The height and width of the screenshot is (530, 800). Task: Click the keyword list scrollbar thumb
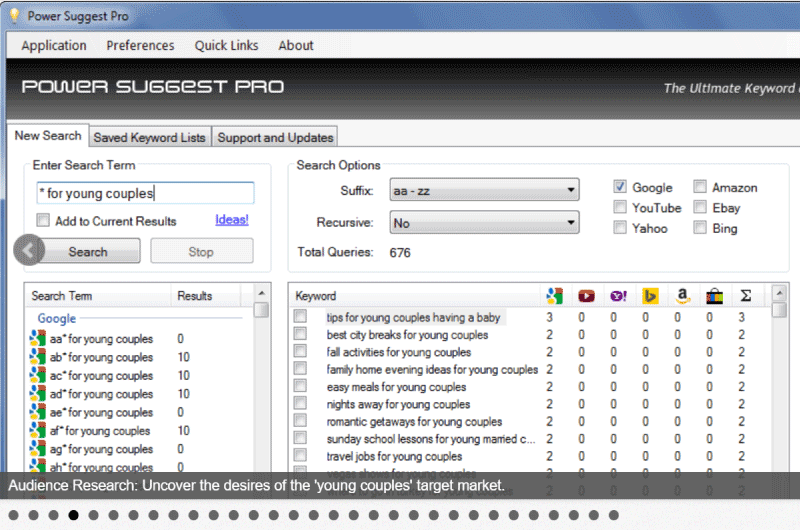click(x=779, y=310)
